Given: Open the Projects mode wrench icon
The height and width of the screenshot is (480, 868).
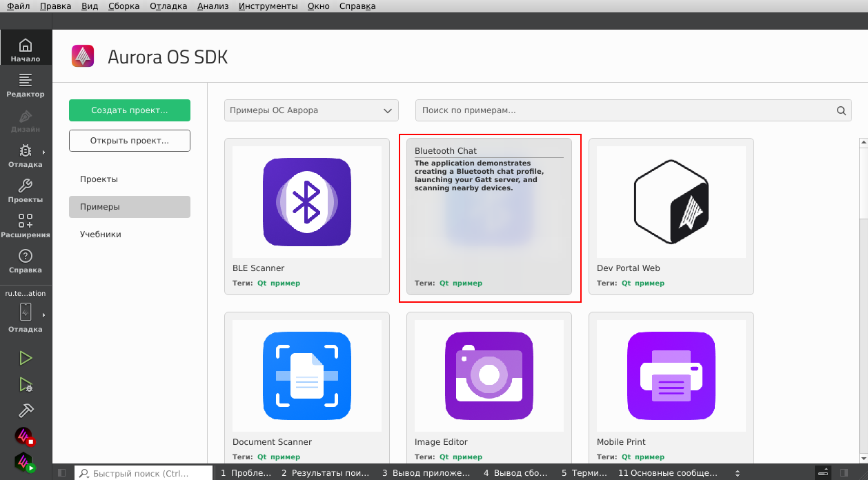Looking at the screenshot, I should pos(26,191).
